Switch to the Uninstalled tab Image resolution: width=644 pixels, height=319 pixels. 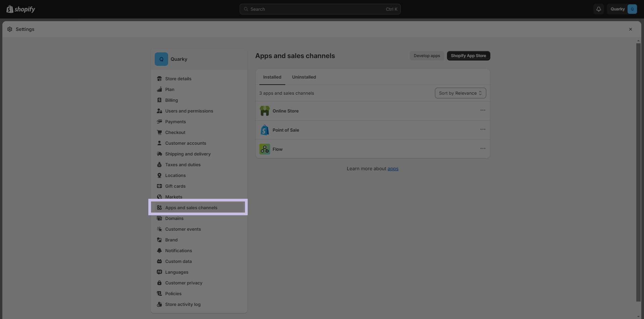pyautogui.click(x=304, y=77)
